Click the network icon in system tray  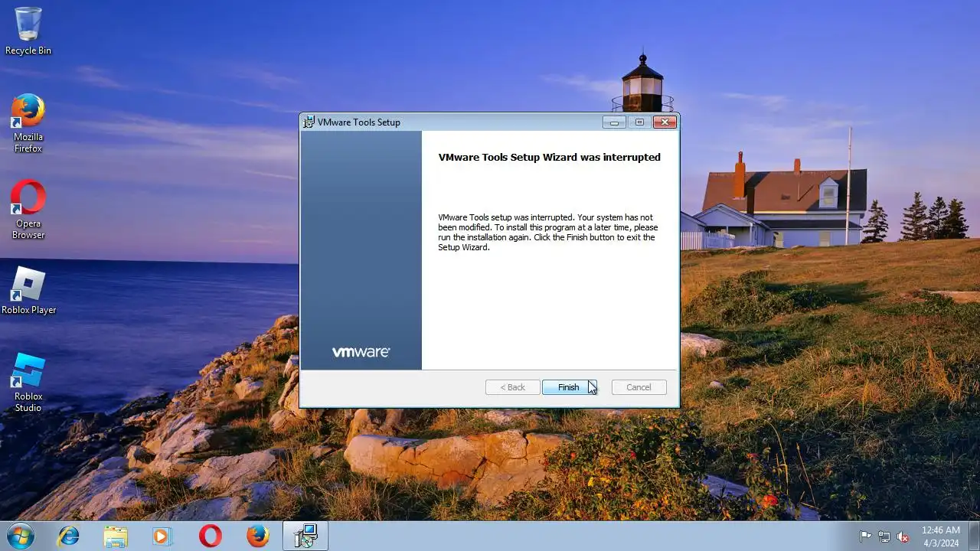coord(884,536)
